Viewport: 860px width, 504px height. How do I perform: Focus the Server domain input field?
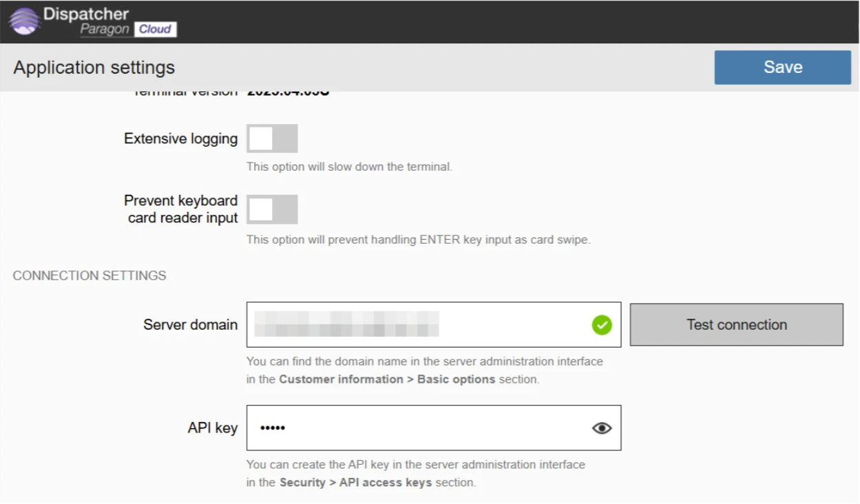point(413,325)
